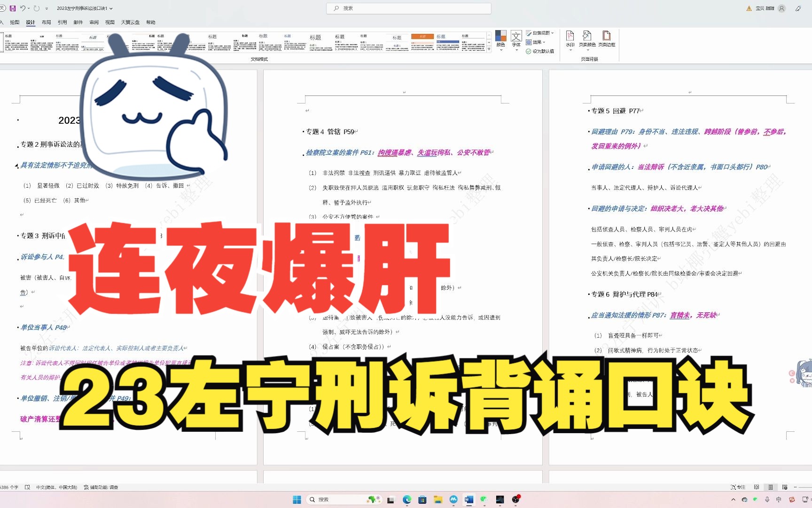This screenshot has width=812, height=508.
Task: Select the orange-banner style set thumbnail
Action: tap(422, 42)
